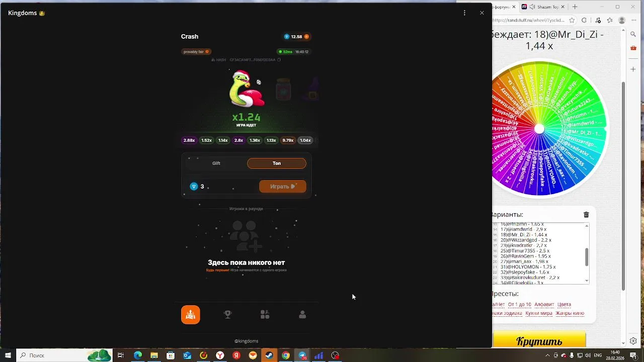Add funds with the orange plus icon

coord(306,37)
